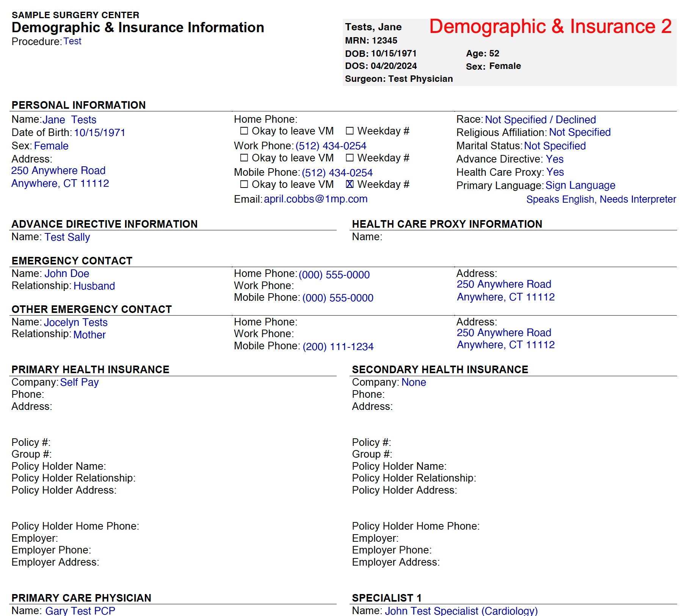This screenshot has width=687, height=616.
Task: Check Work Phone Weekday # checkbox
Action: click(350, 158)
